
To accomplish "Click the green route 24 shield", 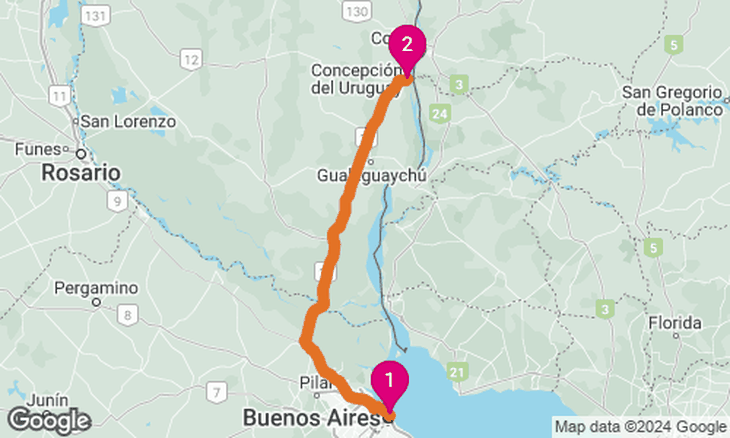I will point(439,114).
